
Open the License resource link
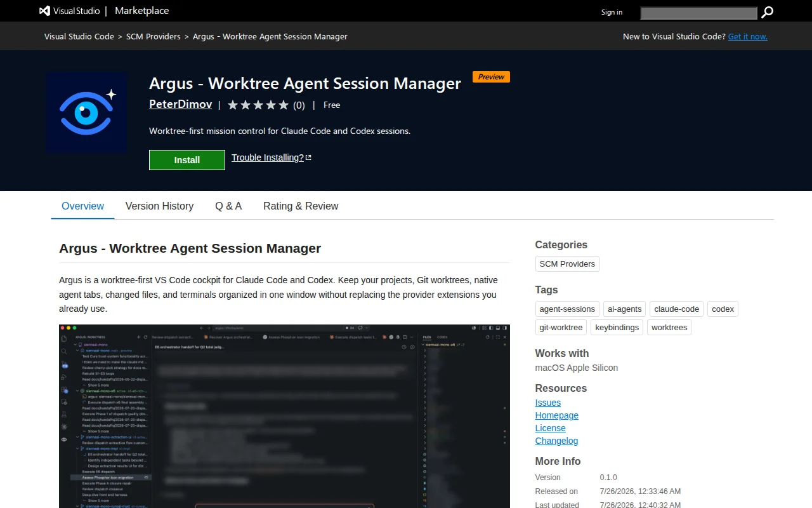pyautogui.click(x=551, y=428)
